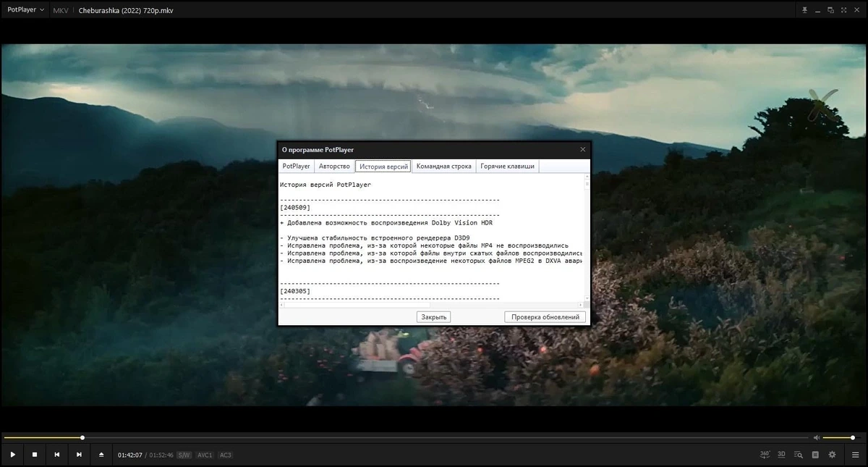Open a file with the eject icon
The width and height of the screenshot is (868, 467).
101,455
